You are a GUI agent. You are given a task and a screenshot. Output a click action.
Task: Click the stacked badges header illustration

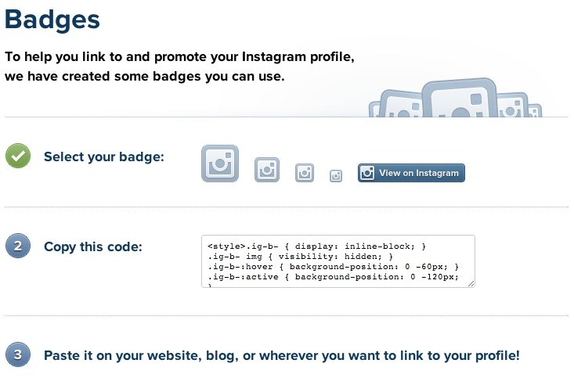click(455, 98)
